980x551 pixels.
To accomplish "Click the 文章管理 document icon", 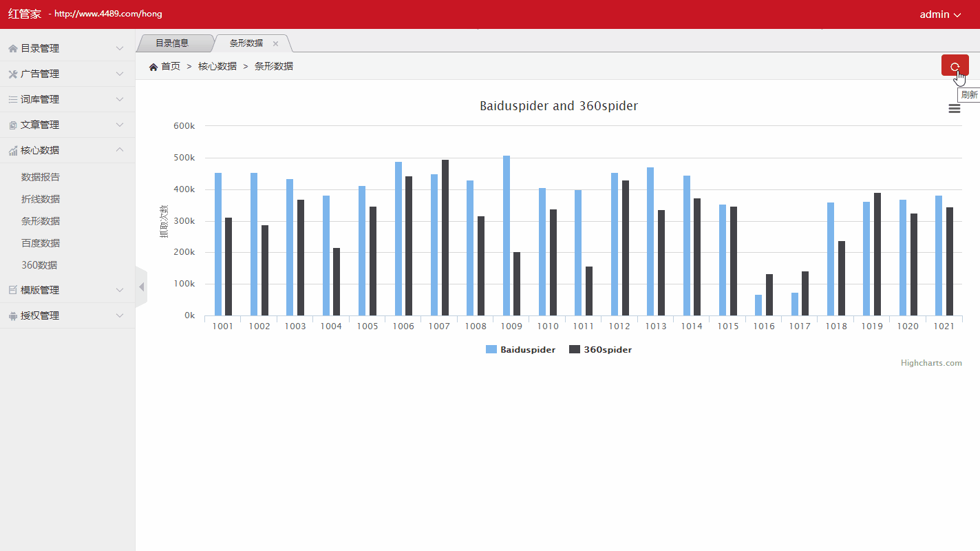I will click(12, 125).
